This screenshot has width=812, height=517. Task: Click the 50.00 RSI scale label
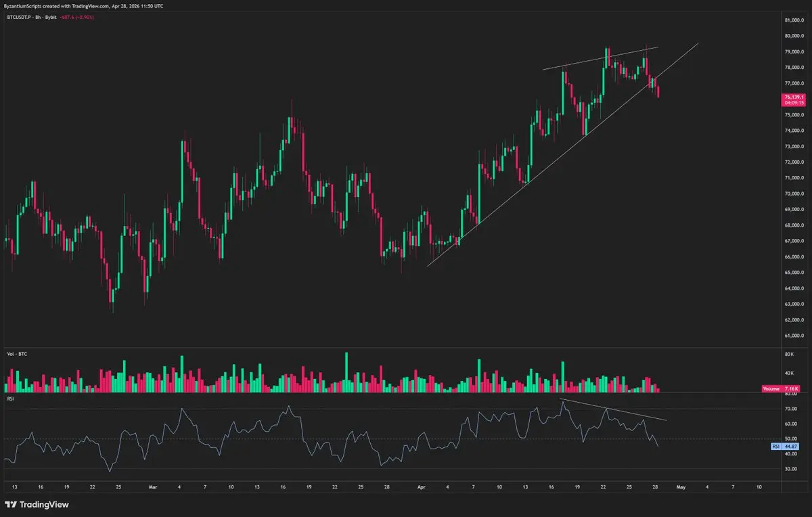(790, 439)
